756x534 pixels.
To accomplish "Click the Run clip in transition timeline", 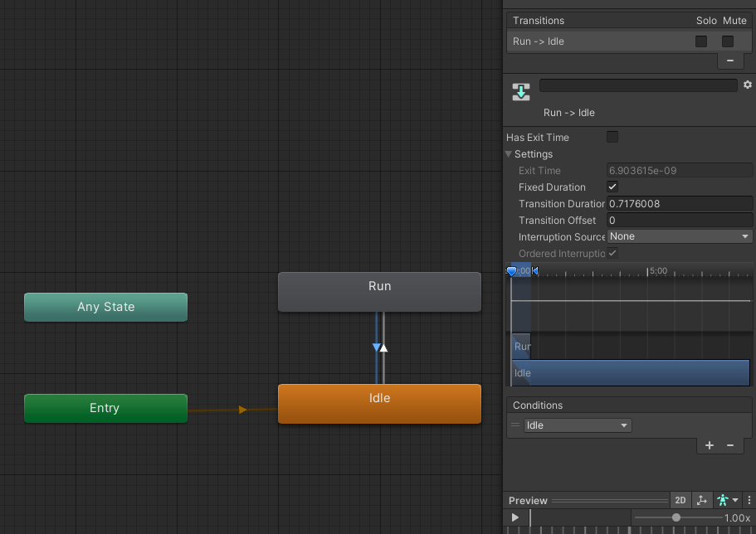I will point(521,346).
